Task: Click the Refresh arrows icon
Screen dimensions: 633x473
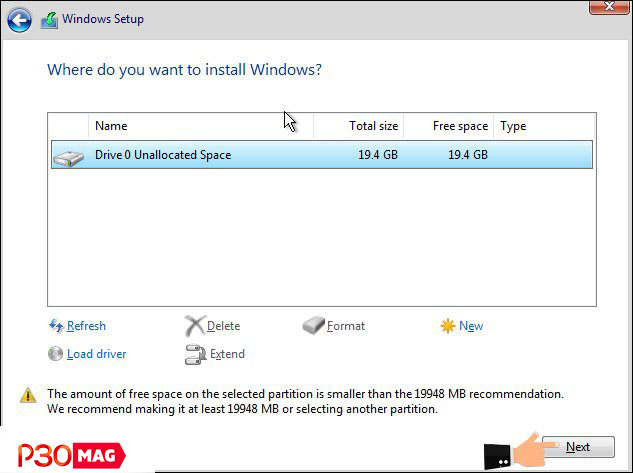Action: [x=56, y=326]
